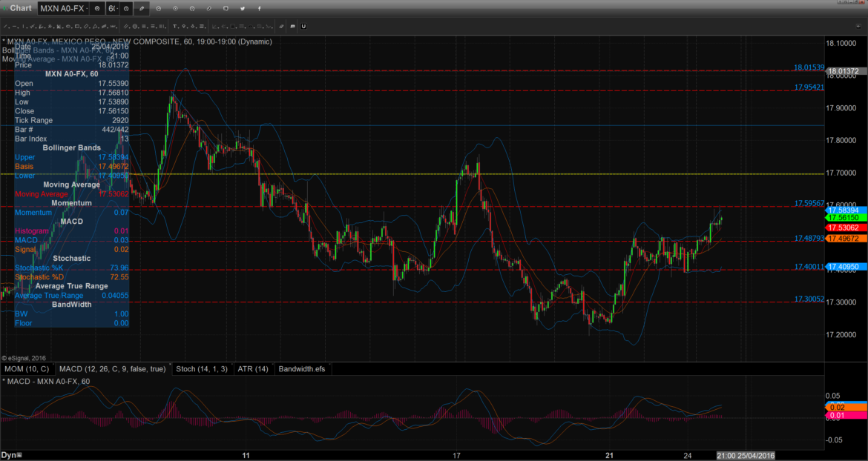Click the Tick Range value 2920
Viewport: 868px width, 461px height.
click(x=120, y=120)
